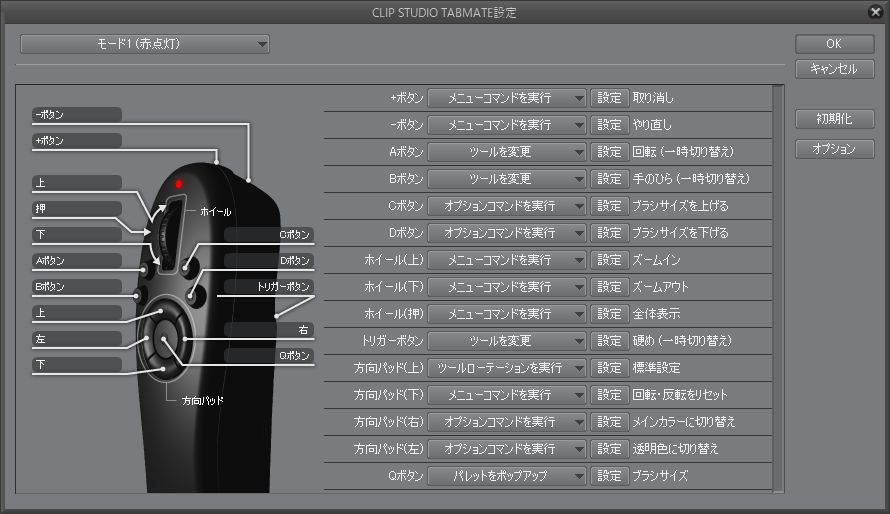Open the オプション settings button
890x514 pixels.
click(x=834, y=149)
